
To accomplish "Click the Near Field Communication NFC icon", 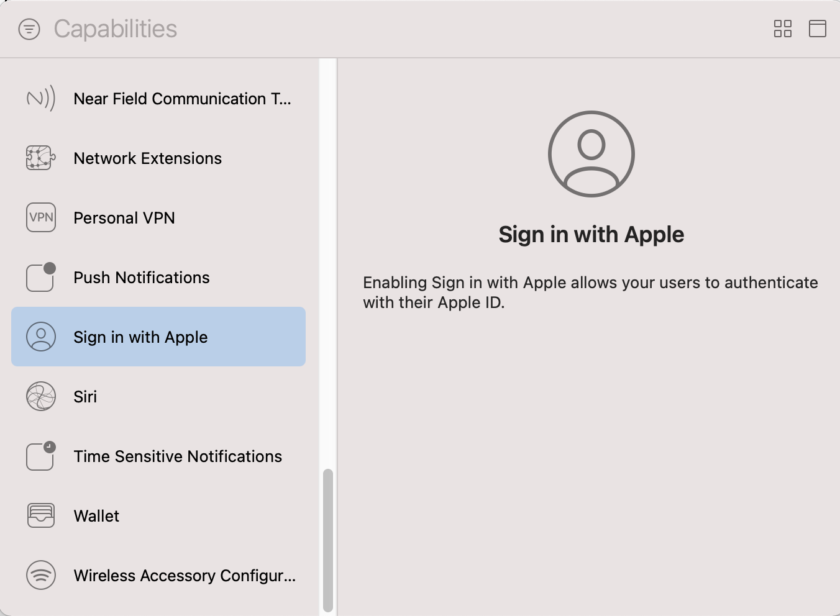I will pyautogui.click(x=41, y=98).
